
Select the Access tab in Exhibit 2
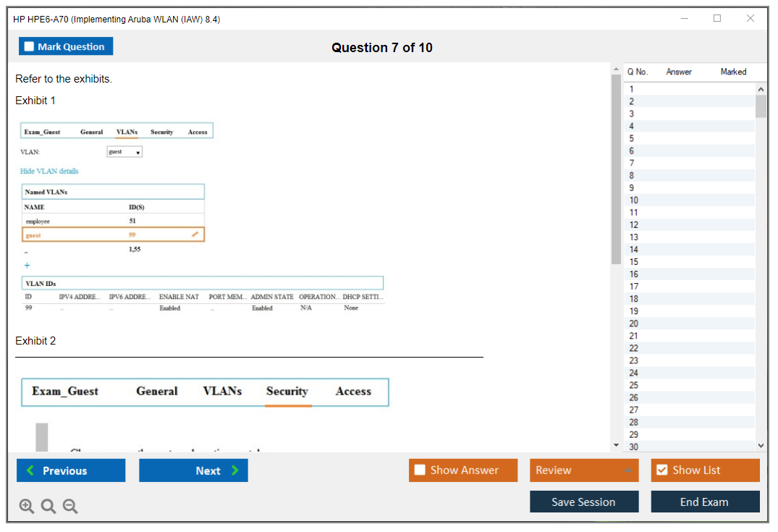pyautogui.click(x=353, y=392)
